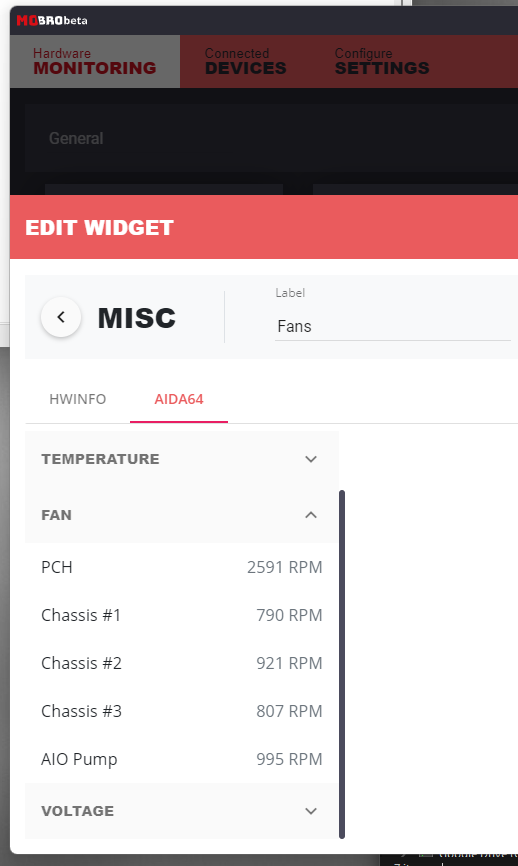Click the General section heading
Screen dimensions: 518x866
pos(76,138)
